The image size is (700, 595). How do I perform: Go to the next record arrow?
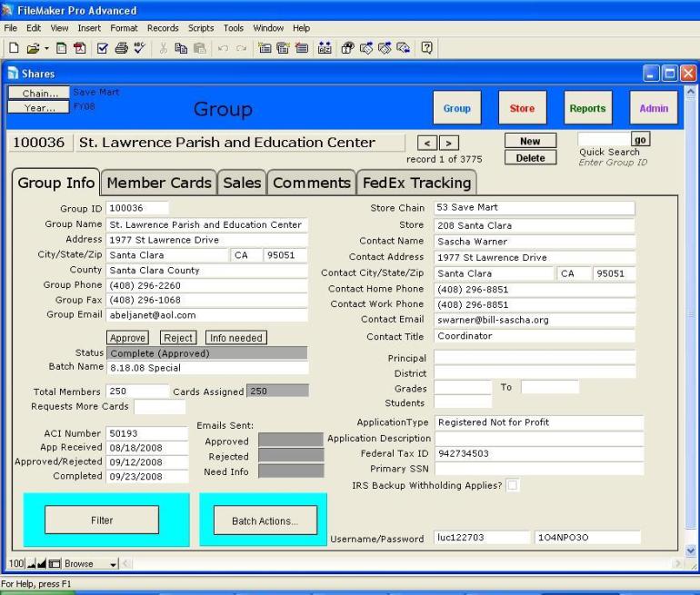coord(449,144)
